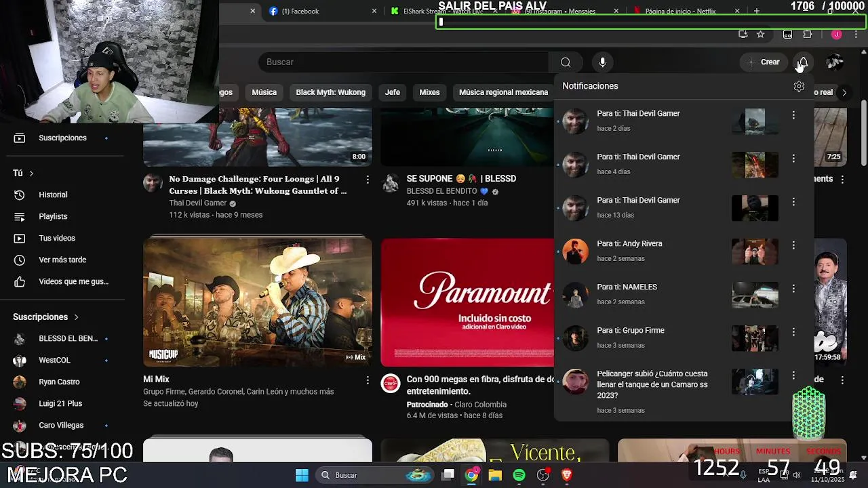This screenshot has width=868, height=488.
Task: Open File Explorer from the taskbar
Action: (495, 475)
